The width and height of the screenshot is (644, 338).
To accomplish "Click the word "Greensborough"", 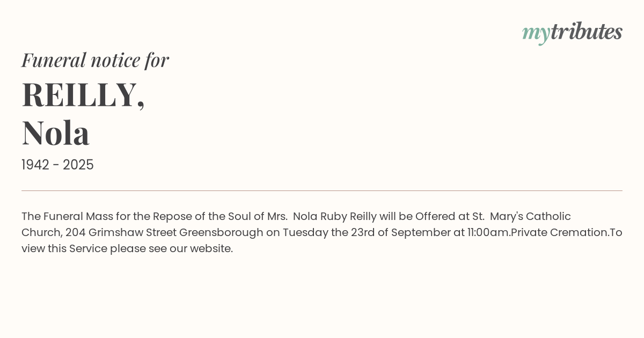I will 221,233.
